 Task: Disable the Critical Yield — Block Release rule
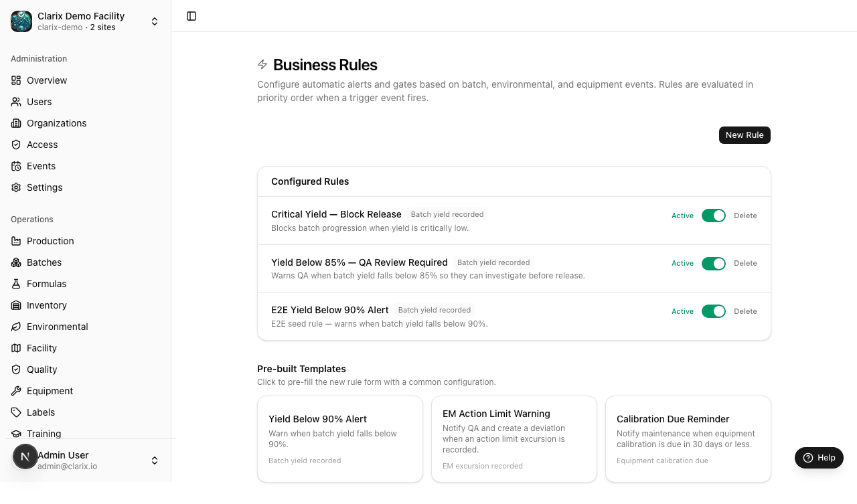point(714,216)
